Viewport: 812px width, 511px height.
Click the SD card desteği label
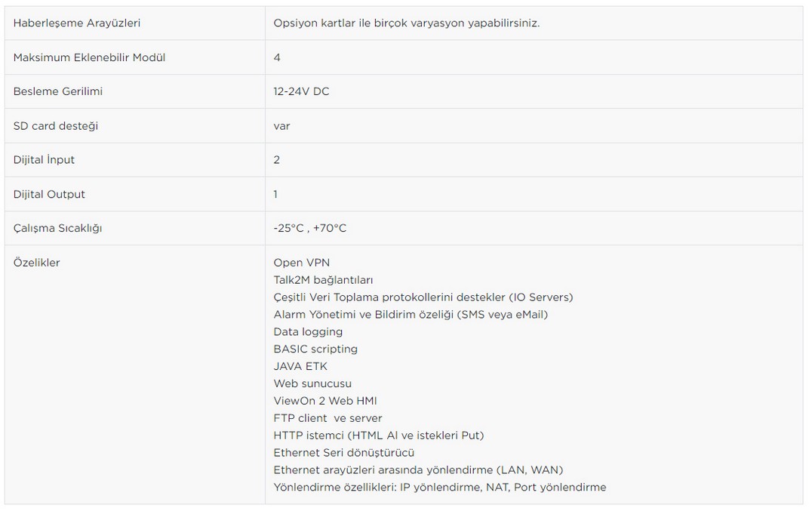point(55,126)
